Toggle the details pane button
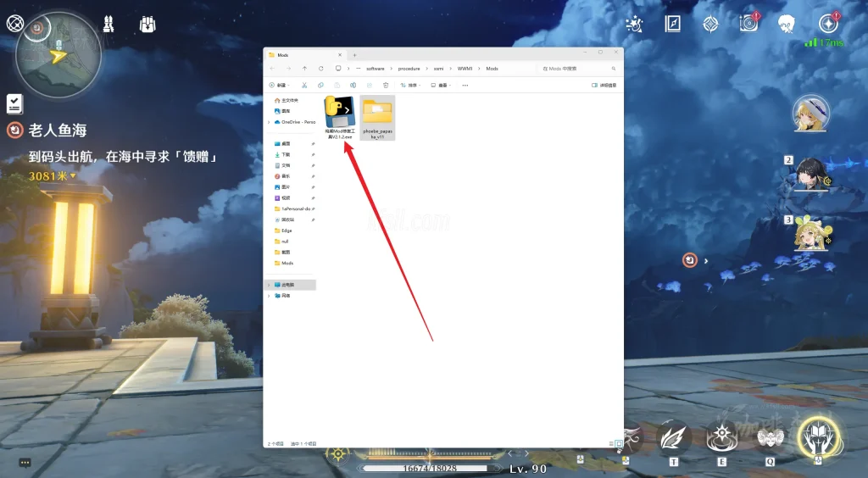 click(604, 86)
